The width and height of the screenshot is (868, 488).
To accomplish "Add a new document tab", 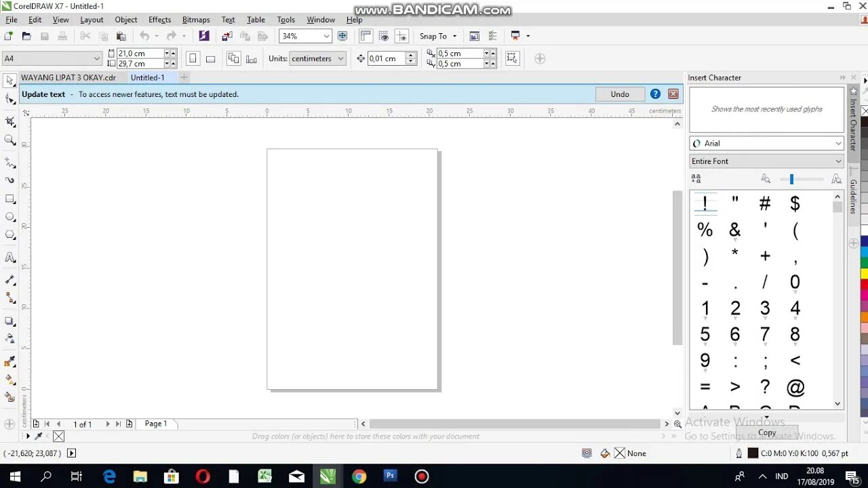I will coord(184,77).
